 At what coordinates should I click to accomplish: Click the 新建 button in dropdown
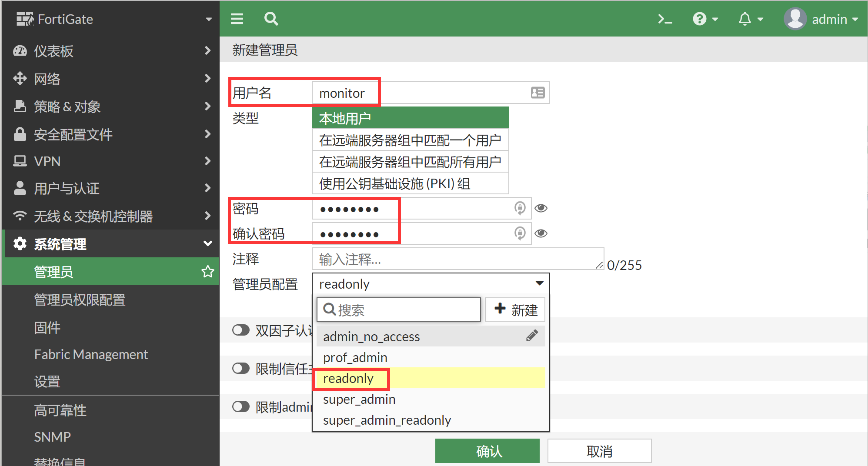(x=515, y=310)
